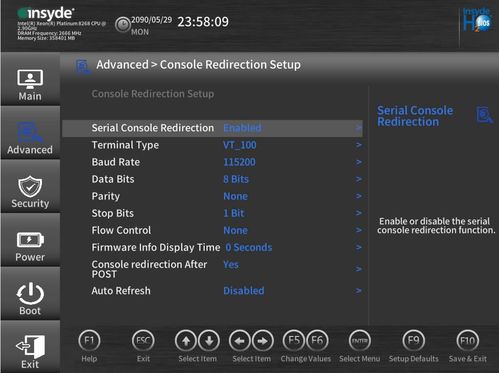Click the ESC Exit key icon
499x373 pixels.
pos(143,341)
